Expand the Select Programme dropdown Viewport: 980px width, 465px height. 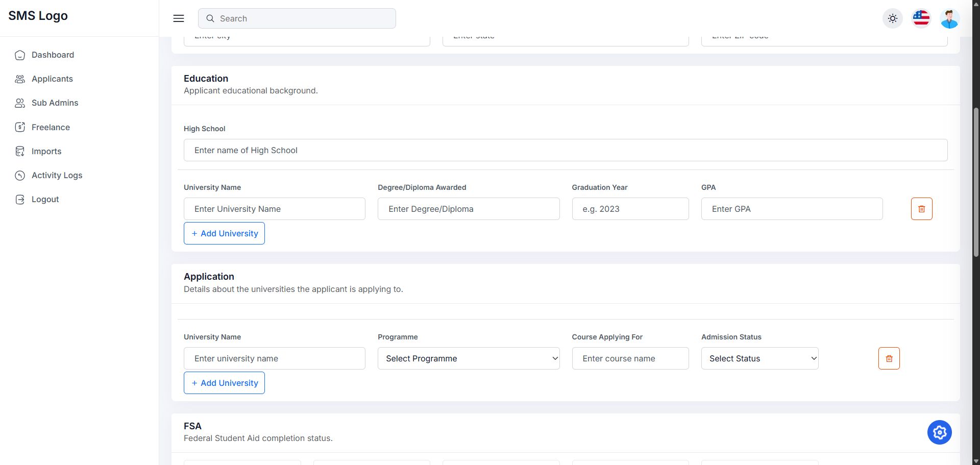(468, 358)
